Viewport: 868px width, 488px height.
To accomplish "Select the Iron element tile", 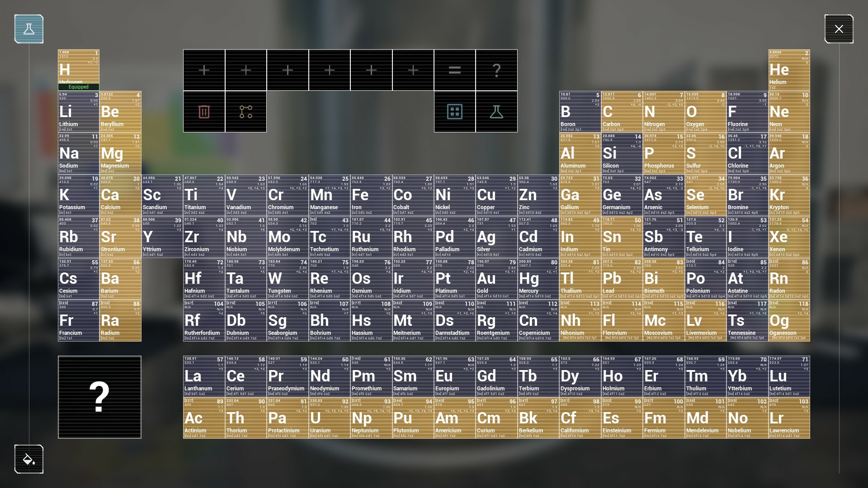I will click(x=371, y=195).
